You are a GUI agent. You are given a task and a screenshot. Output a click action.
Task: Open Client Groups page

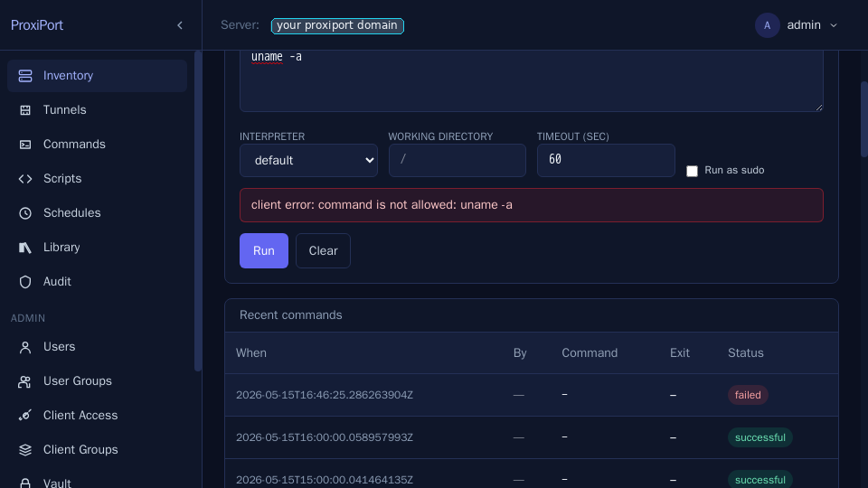pyautogui.click(x=97, y=450)
